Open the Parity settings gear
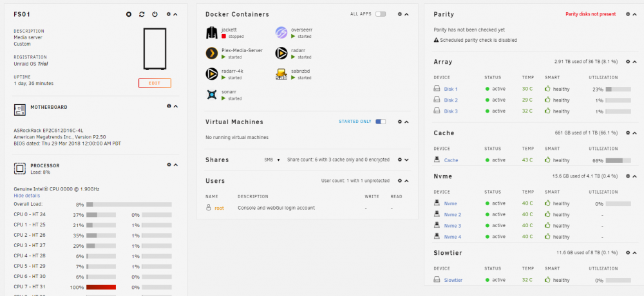644x296 pixels. click(x=628, y=14)
